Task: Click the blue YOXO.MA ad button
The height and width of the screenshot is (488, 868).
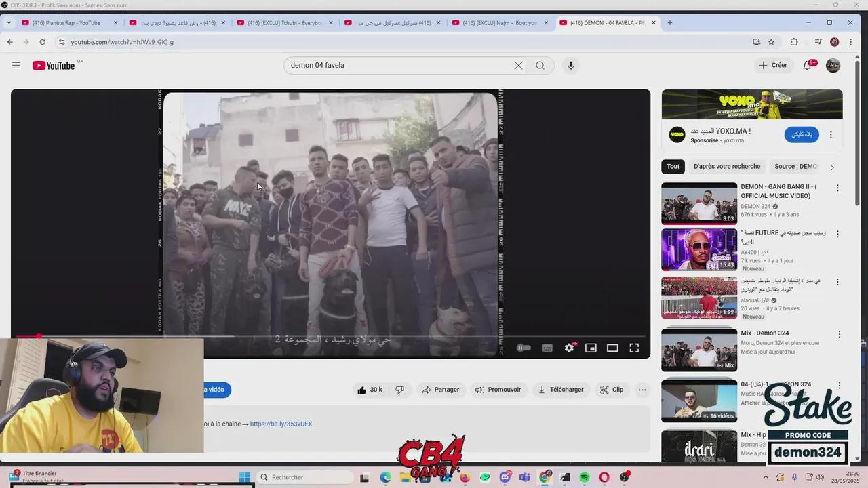Action: click(802, 134)
